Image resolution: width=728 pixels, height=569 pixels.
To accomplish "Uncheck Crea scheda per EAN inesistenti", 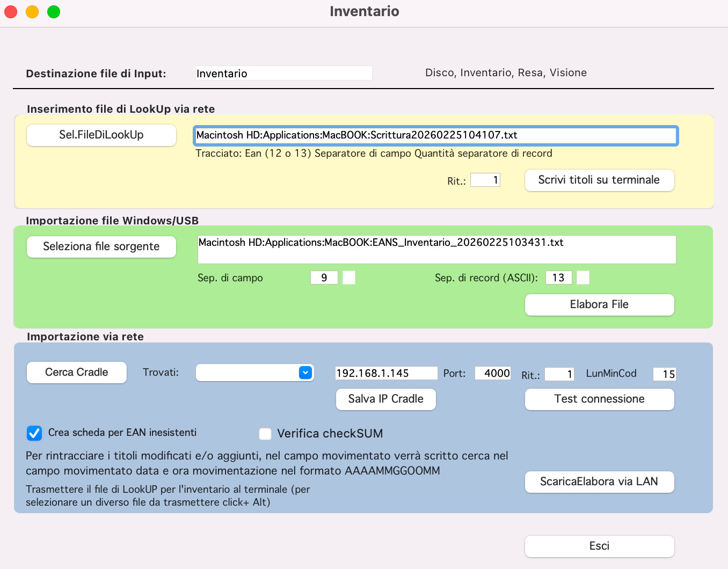I will [34, 433].
